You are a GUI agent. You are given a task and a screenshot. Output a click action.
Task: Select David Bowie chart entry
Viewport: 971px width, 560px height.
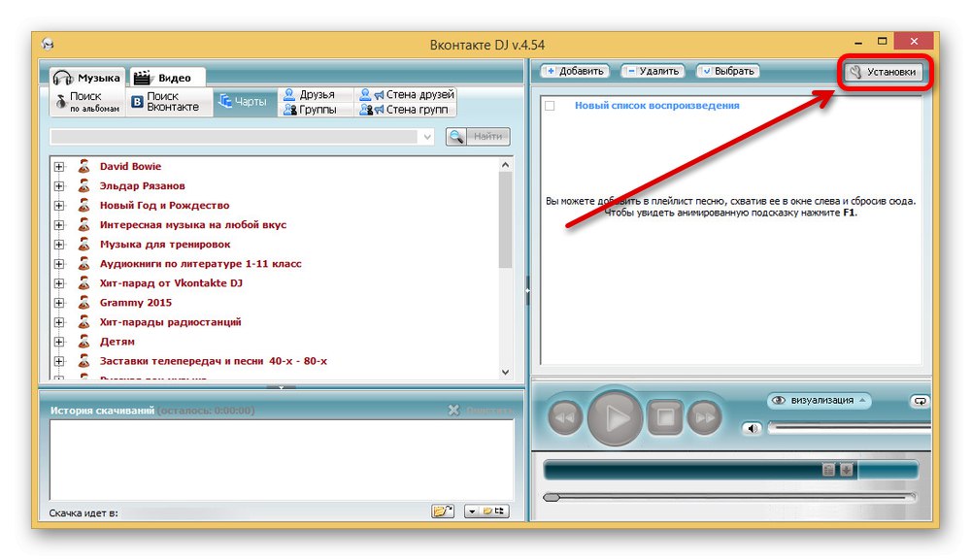point(130,167)
